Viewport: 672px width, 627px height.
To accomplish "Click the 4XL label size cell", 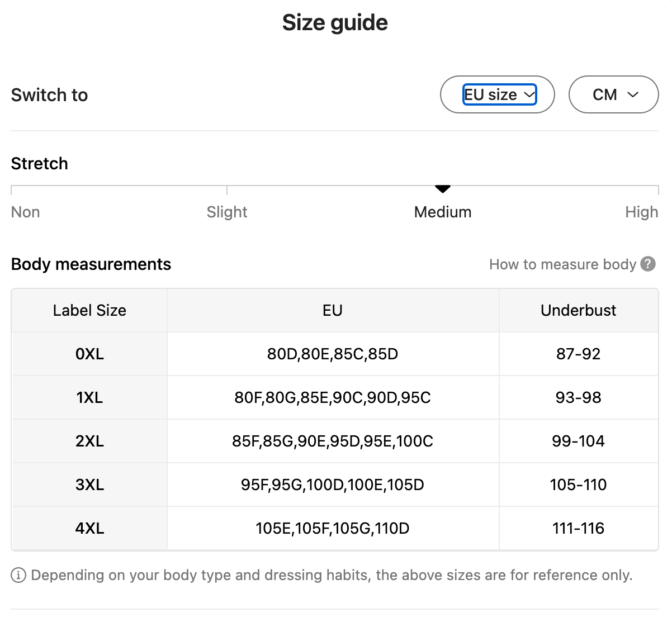I will point(89,529).
